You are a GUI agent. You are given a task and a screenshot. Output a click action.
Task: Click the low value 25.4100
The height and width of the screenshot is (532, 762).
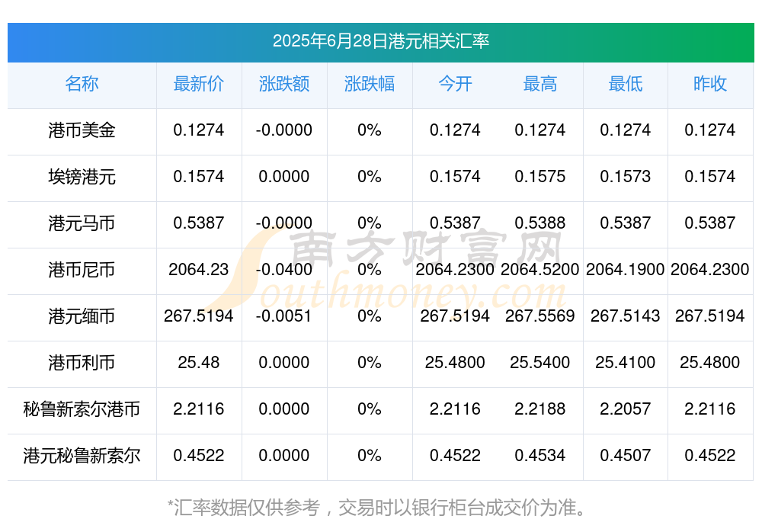coord(626,362)
